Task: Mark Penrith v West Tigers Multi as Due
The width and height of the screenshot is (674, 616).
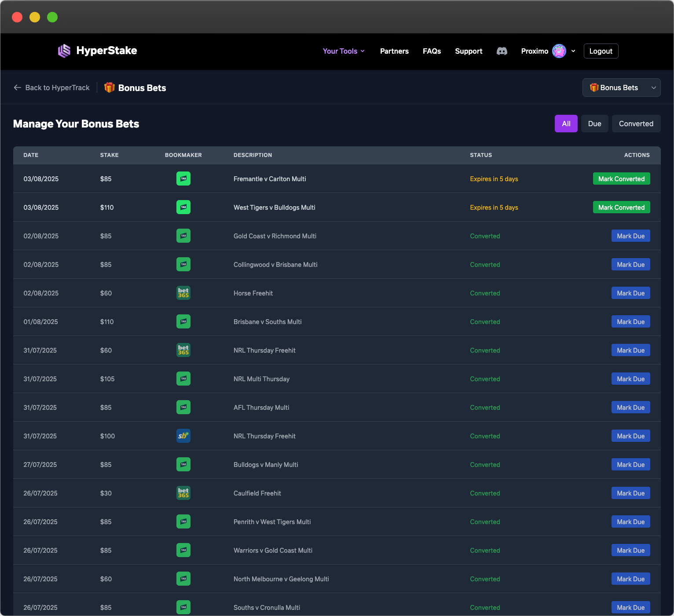Action: (631, 521)
